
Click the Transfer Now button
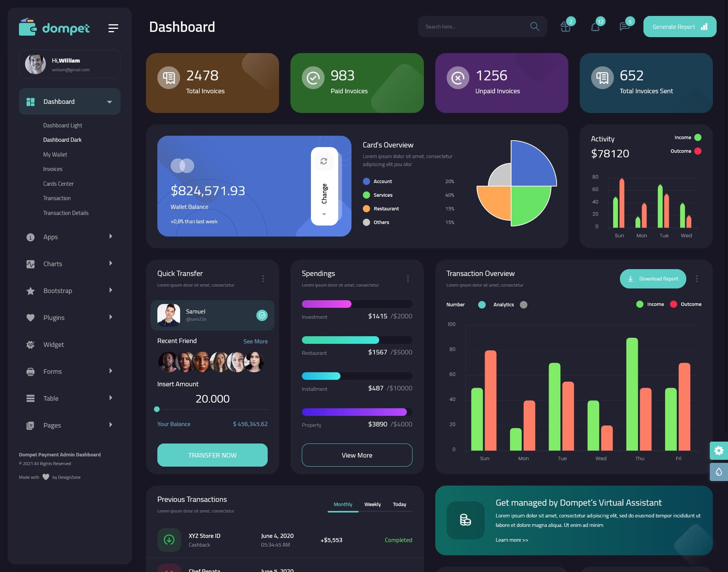pyautogui.click(x=213, y=455)
